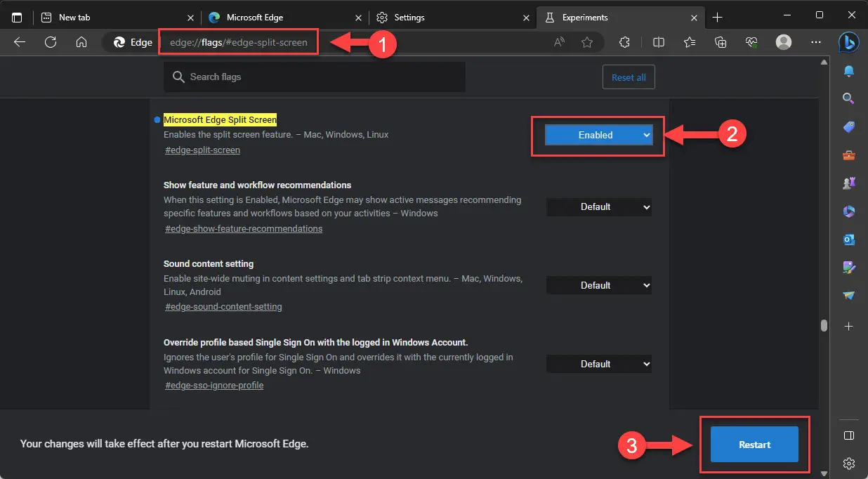Viewport: 868px width, 479px height.
Task: Open the Outlook icon in sidebar
Action: click(848, 240)
